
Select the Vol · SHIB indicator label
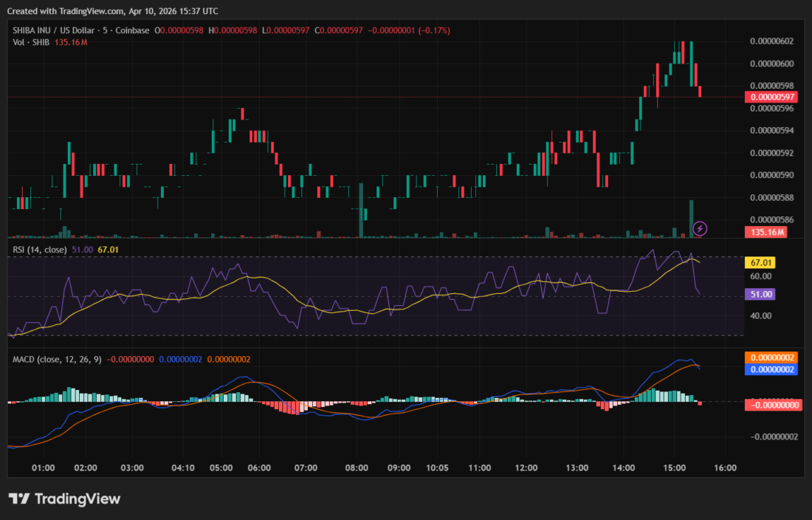[32, 42]
